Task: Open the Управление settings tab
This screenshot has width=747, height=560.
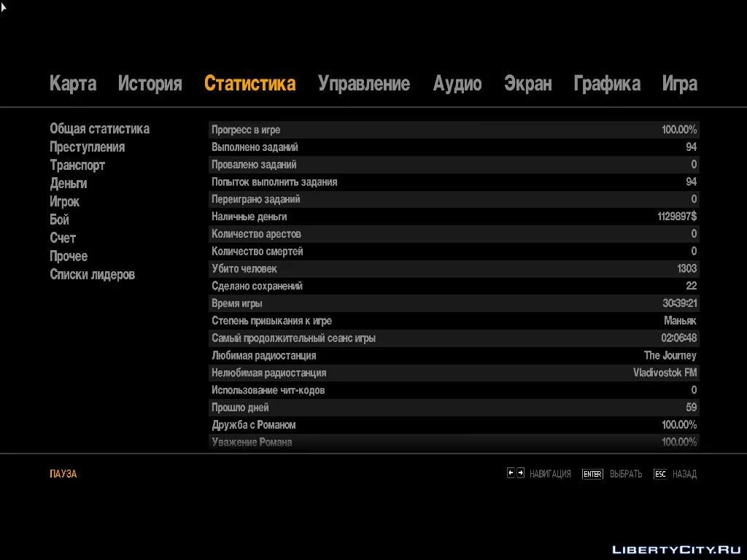Action: tap(364, 84)
